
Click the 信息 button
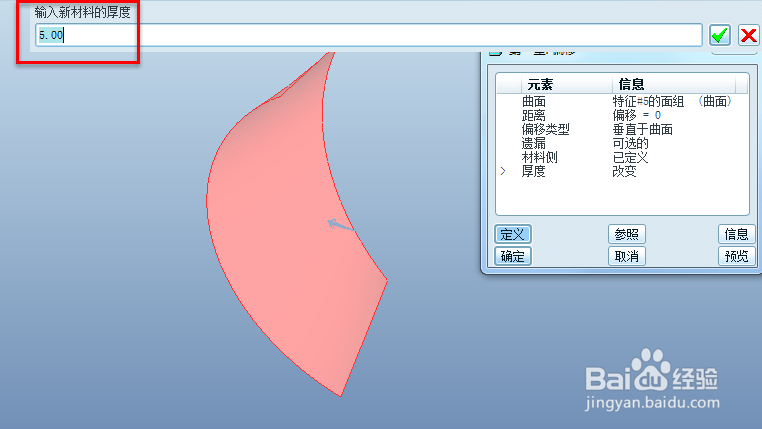point(736,234)
